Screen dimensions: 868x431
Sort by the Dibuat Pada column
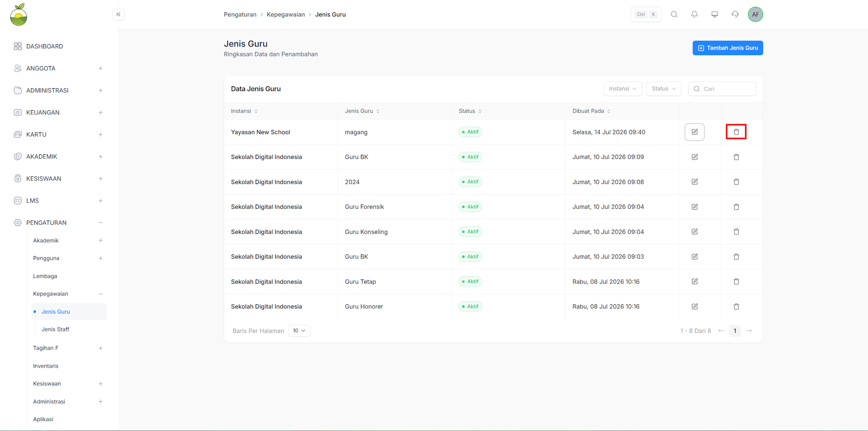591,111
